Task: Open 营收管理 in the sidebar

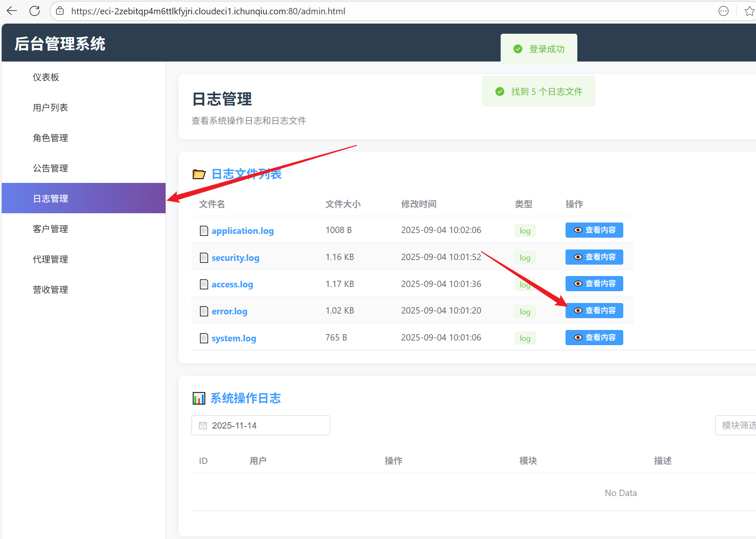Action: [x=50, y=290]
